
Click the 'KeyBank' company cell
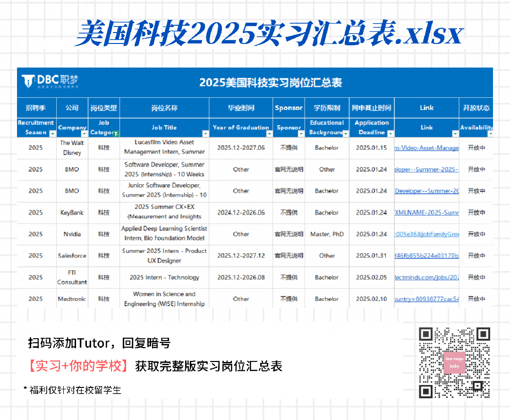pos(72,213)
